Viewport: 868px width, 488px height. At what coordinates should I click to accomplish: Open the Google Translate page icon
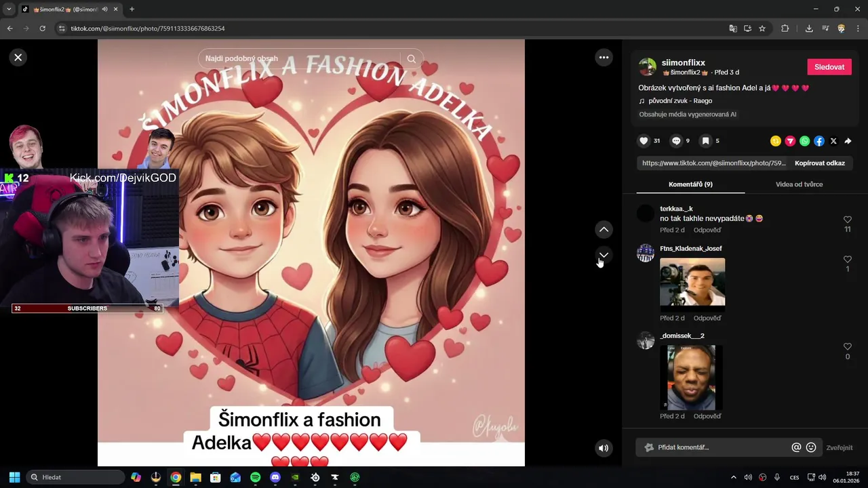pos(733,28)
